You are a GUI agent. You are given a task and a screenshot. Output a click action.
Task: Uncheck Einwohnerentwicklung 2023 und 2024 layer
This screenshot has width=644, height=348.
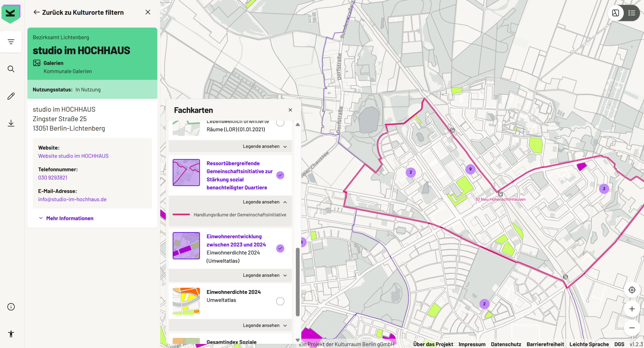[280, 248]
